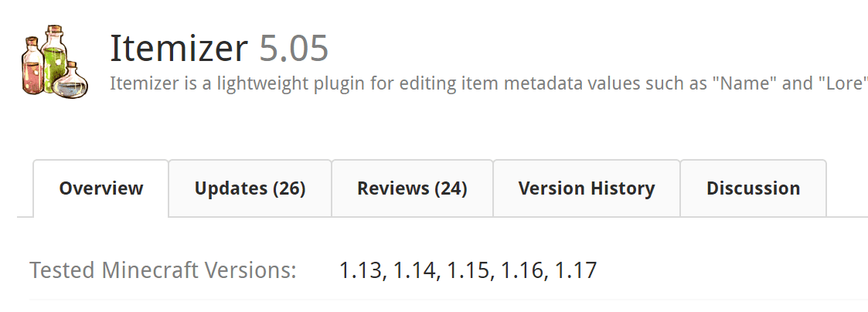Click the Tested Minecraft Versions label

[x=163, y=271]
